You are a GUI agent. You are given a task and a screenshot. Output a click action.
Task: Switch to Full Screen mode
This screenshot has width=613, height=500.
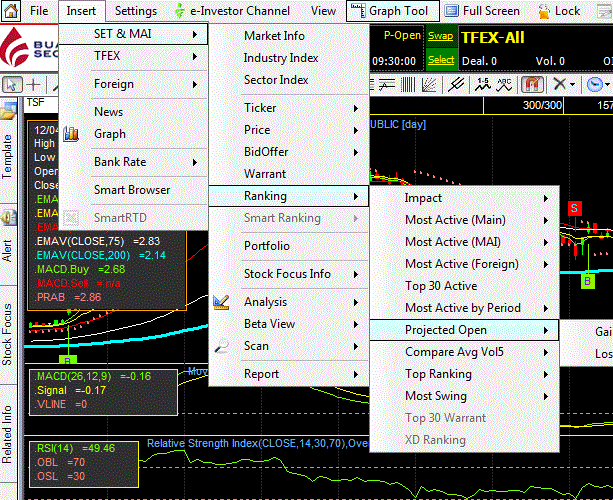(x=482, y=11)
